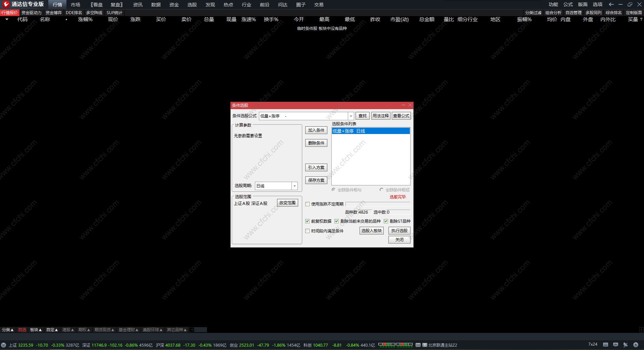Click the 选股入板块 button

(372, 231)
